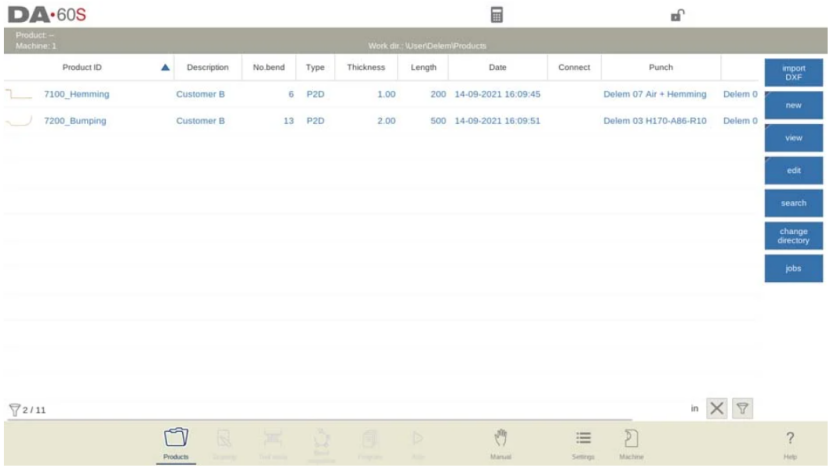Open the jobs button
This screenshot has width=830, height=468.
(793, 269)
